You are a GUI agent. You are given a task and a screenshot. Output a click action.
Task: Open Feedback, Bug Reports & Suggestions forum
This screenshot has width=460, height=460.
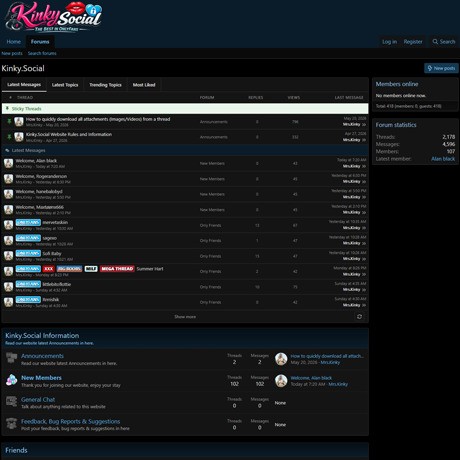tap(71, 421)
